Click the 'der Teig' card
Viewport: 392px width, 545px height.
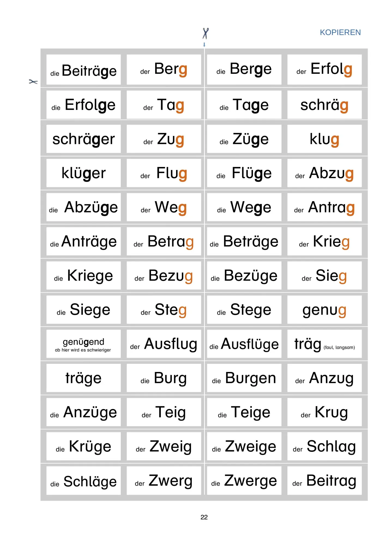point(164,412)
